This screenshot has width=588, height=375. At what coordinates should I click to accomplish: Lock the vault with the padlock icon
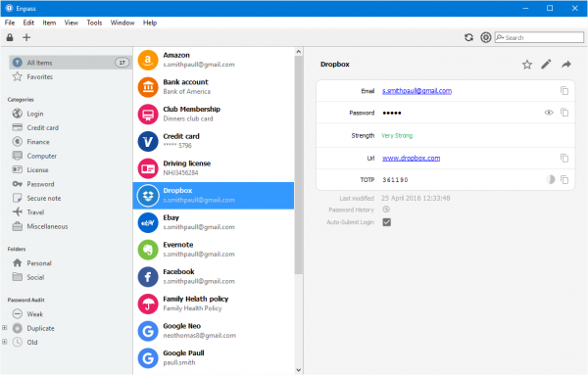[10, 37]
